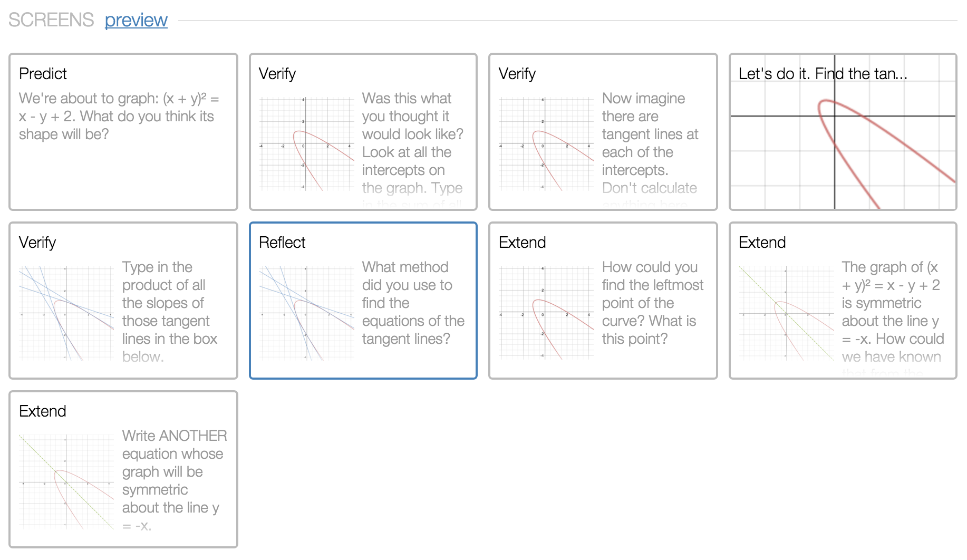Open the preview link next to SCREENS

(136, 20)
